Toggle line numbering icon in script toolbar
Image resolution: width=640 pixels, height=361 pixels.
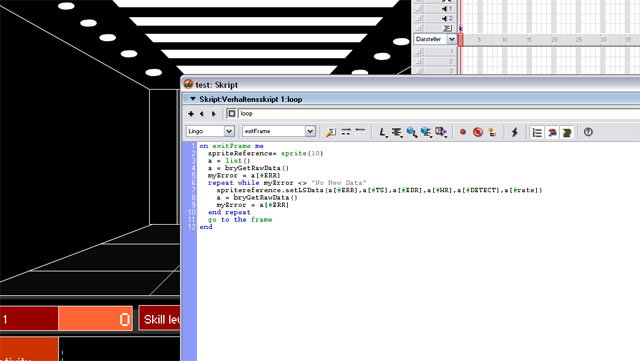(x=537, y=132)
